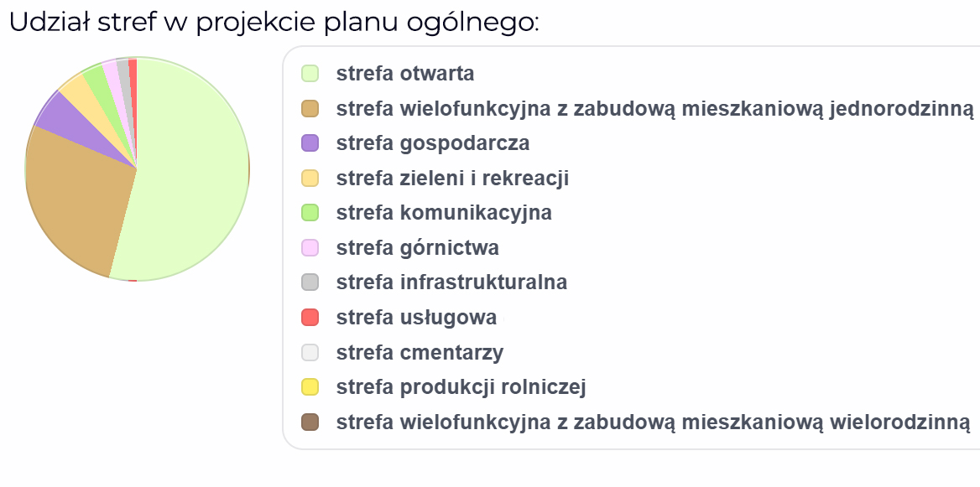Click the strefa otwarta color swatch
The image size is (980, 487).
click(310, 74)
